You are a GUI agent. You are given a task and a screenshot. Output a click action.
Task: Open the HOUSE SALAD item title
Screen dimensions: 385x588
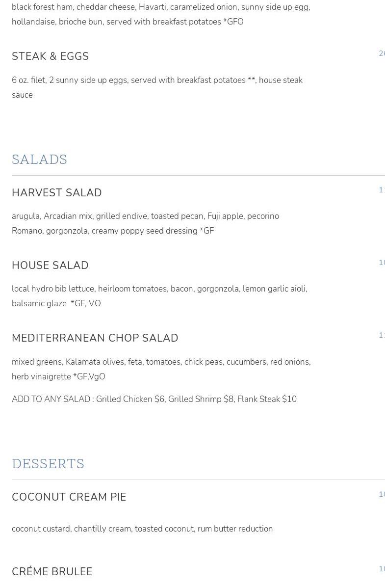(50, 266)
